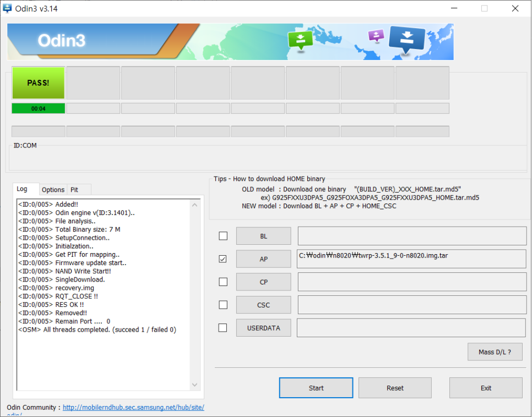The height and width of the screenshot is (417, 532).
Task: Click the CSC file button
Action: (264, 305)
